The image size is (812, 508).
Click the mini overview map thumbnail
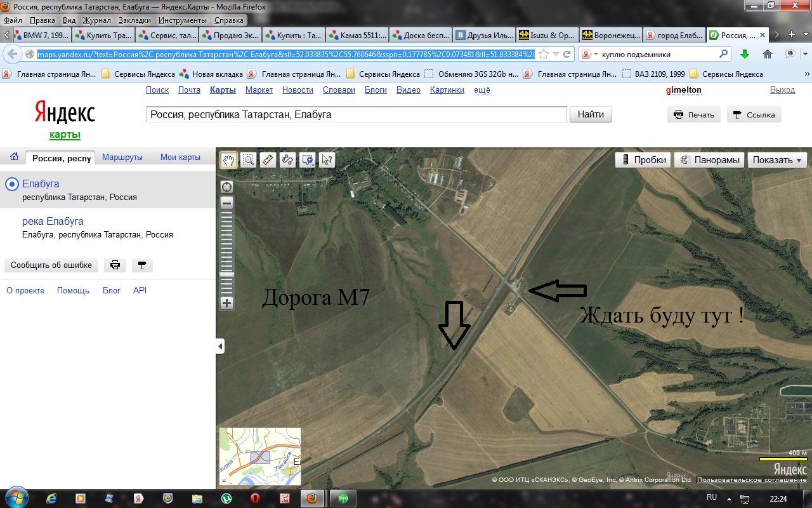260,456
